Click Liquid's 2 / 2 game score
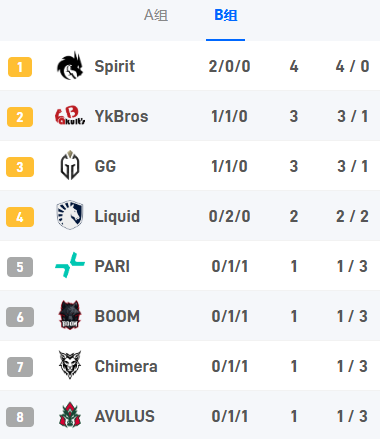This screenshot has height=439, width=380. [352, 216]
